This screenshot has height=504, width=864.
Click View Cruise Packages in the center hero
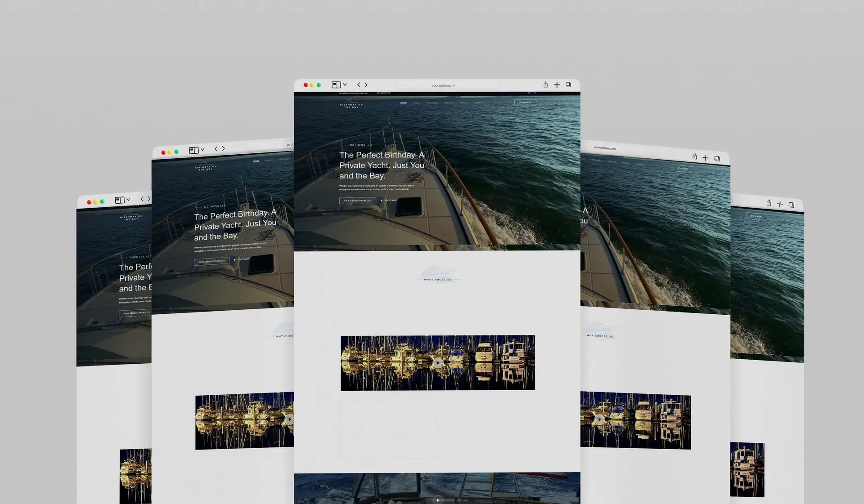(x=357, y=201)
